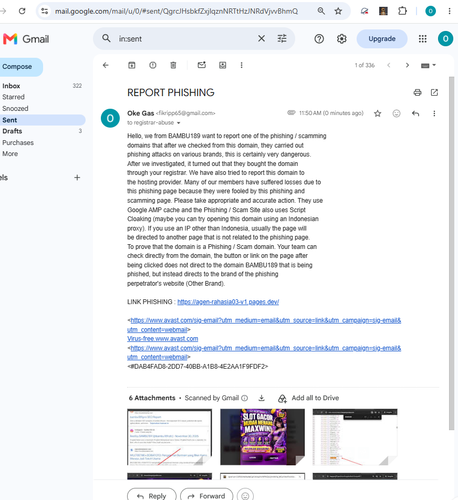The image size is (458, 500).
Task: Reply using arrow icon in message header
Action: 415,114
